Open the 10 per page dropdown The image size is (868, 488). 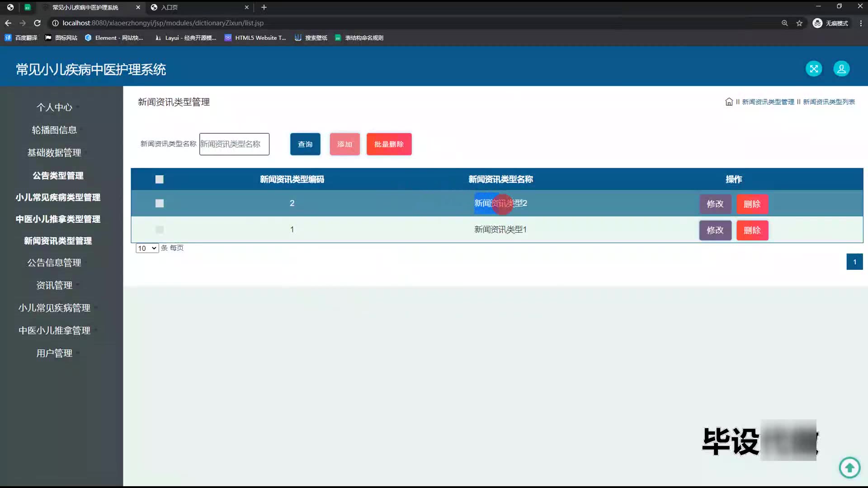click(147, 248)
